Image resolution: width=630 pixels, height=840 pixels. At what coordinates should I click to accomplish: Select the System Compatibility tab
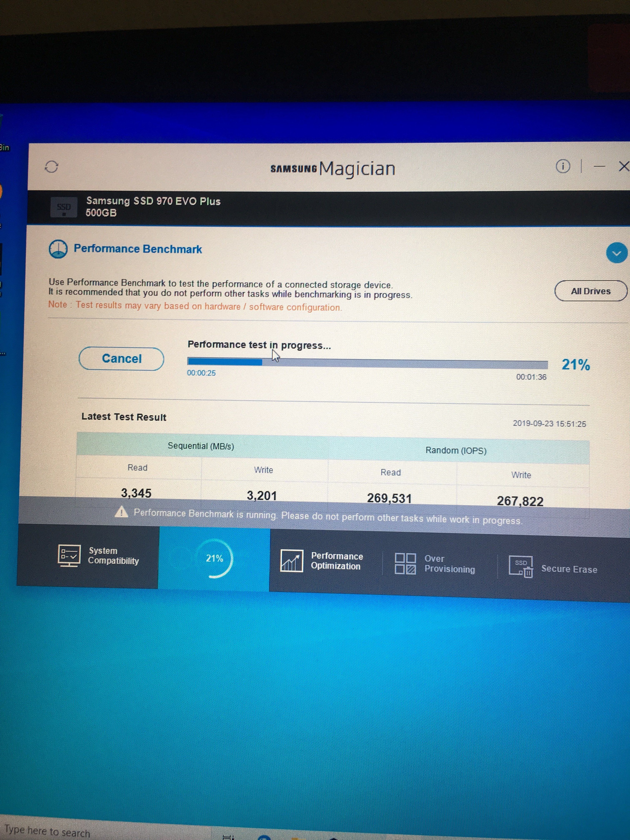coord(113,556)
